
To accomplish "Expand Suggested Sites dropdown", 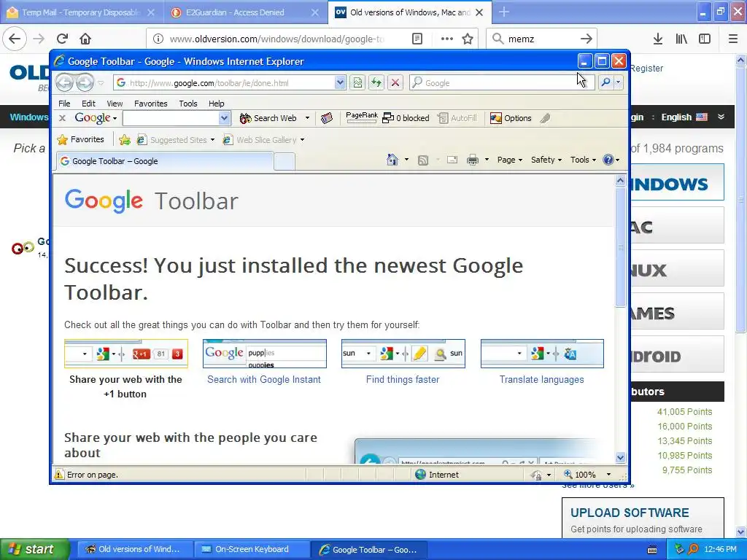I will click(212, 140).
